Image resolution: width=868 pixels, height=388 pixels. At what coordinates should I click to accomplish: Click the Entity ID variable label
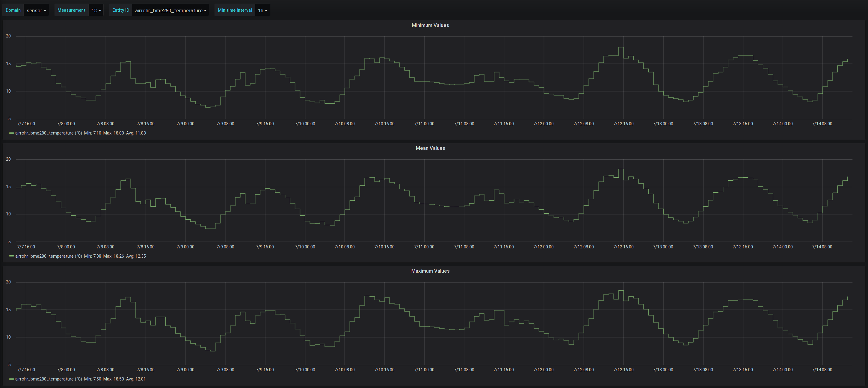coord(121,10)
